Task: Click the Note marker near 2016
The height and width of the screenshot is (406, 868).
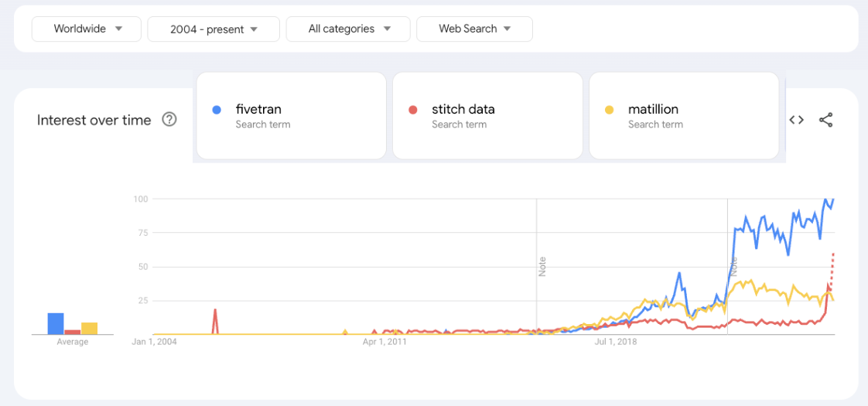Action: 542,266
